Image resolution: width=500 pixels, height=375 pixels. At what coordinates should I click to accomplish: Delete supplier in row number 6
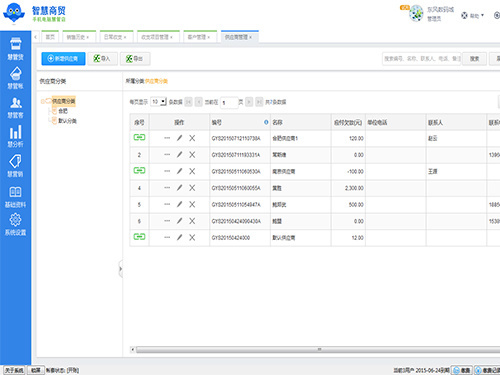[x=192, y=221]
